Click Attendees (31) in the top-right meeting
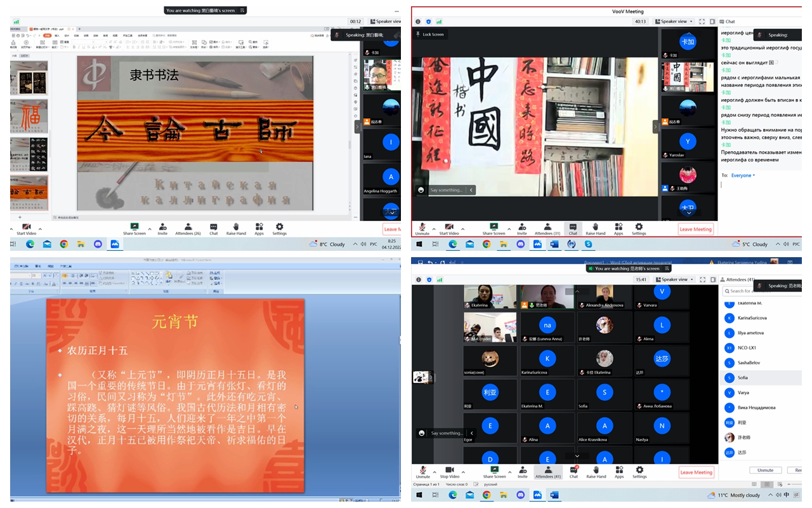This screenshot has width=812, height=508. [544, 227]
